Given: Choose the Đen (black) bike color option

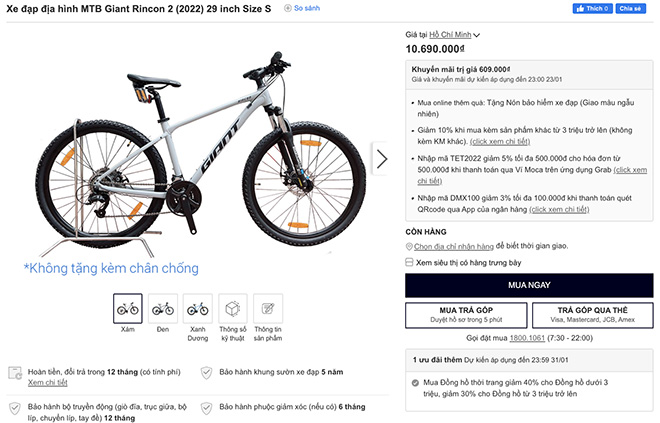Looking at the screenshot, I should coord(162,307).
